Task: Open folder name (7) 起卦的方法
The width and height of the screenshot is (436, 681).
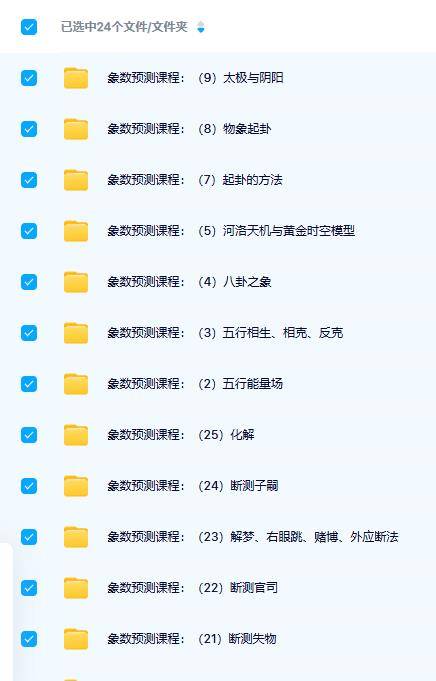Action: point(195,180)
